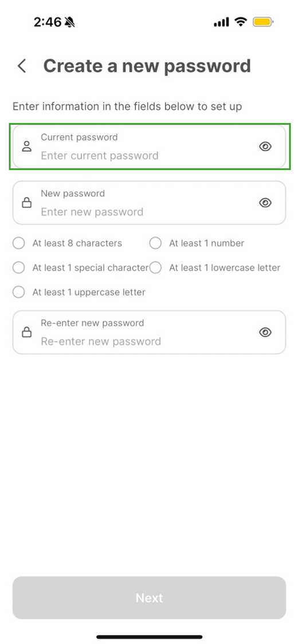The height and width of the screenshot is (644, 298).
Task: Select At least 1 lowercase letter circle
Action: pos(155,268)
